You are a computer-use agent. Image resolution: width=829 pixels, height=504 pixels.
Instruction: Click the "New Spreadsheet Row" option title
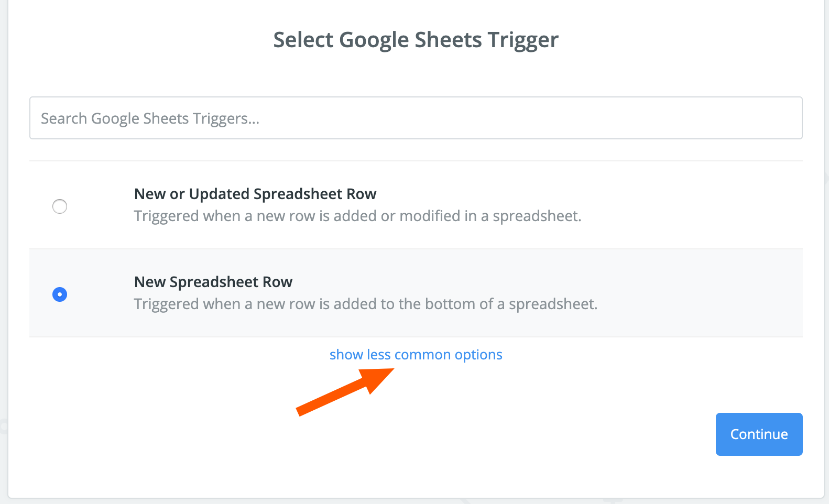[213, 282]
